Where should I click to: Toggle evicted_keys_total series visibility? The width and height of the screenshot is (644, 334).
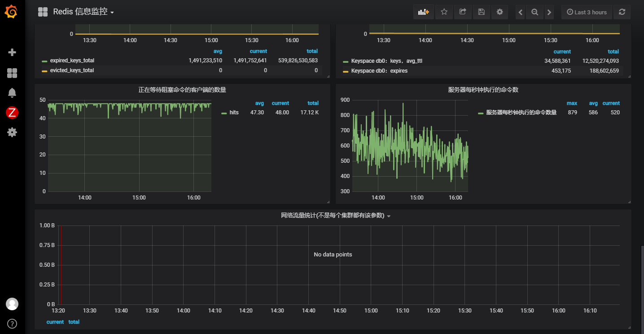coord(72,70)
